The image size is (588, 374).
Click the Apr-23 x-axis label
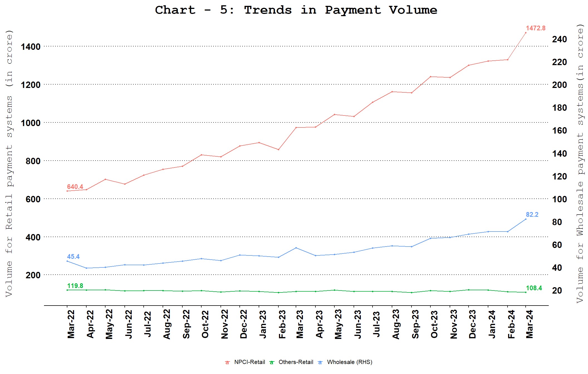click(319, 324)
